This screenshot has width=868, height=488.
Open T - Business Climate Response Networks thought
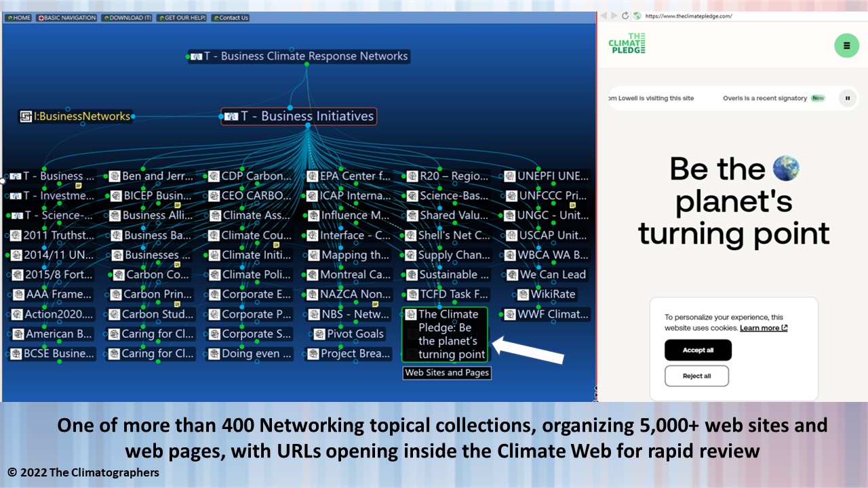(299, 56)
